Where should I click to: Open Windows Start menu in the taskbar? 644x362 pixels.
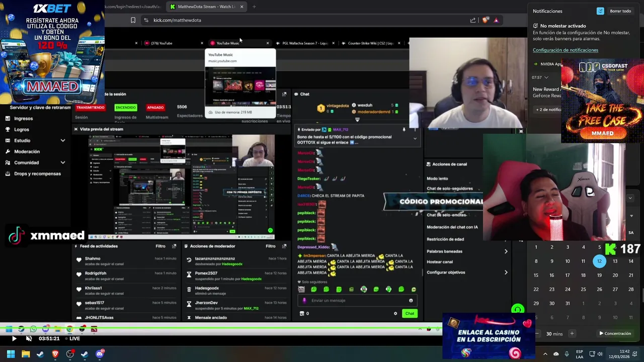point(11,354)
